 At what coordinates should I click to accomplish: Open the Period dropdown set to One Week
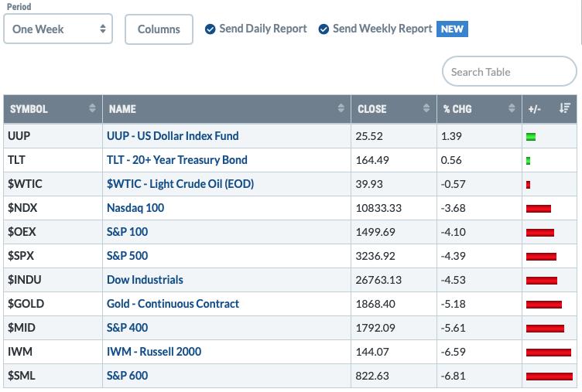(x=58, y=29)
